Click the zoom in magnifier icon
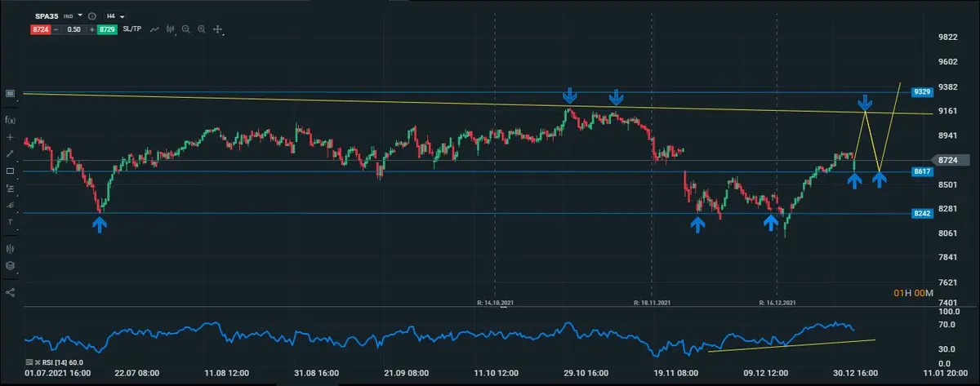 (201, 29)
